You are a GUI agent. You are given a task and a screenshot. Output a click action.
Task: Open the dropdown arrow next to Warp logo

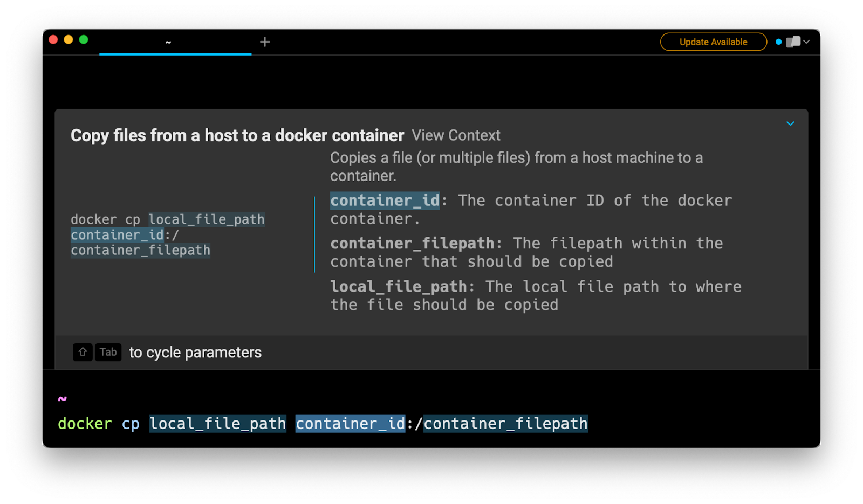click(x=806, y=42)
